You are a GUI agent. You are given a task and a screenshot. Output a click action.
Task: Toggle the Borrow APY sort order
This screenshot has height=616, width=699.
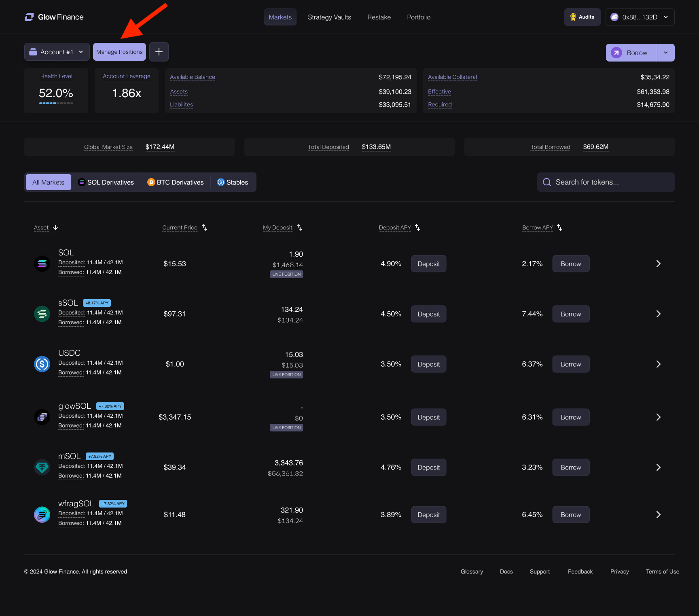pyautogui.click(x=559, y=227)
